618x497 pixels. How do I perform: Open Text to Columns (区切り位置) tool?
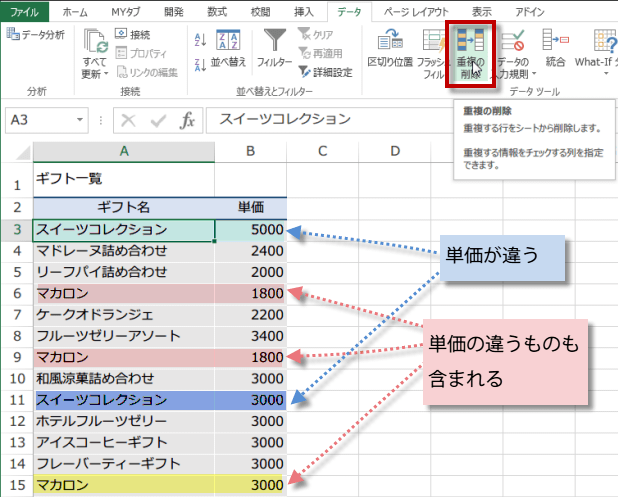tap(389, 50)
